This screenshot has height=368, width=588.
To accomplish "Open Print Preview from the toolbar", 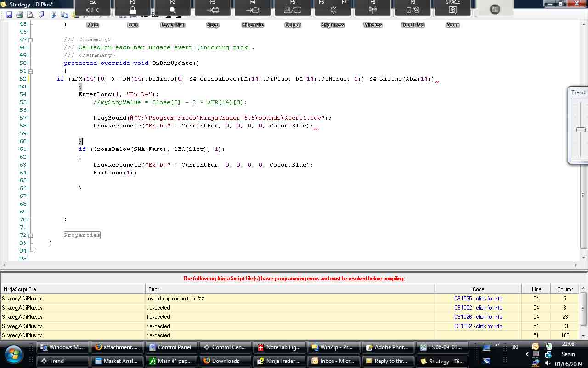I will [x=30, y=15].
